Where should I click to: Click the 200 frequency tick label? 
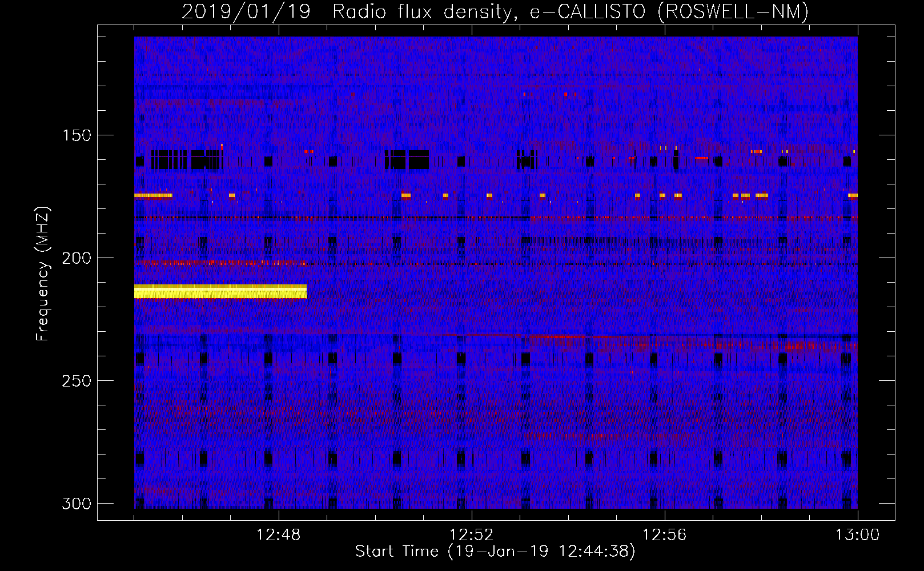[77, 258]
